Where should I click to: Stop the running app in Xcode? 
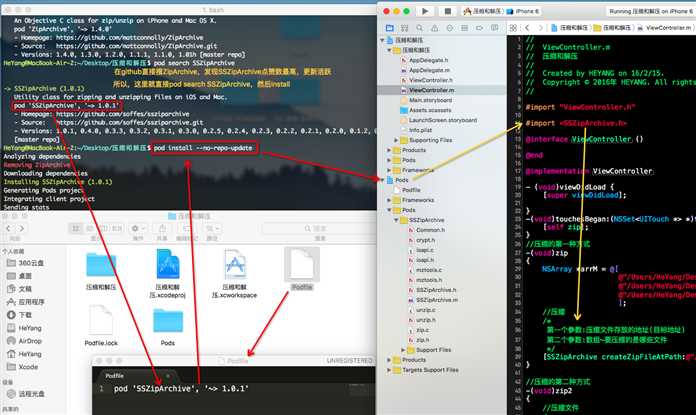pos(448,11)
